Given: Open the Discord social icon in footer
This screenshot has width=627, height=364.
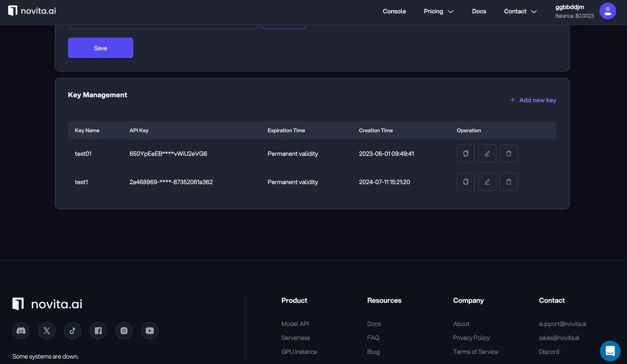Looking at the screenshot, I should click(21, 331).
